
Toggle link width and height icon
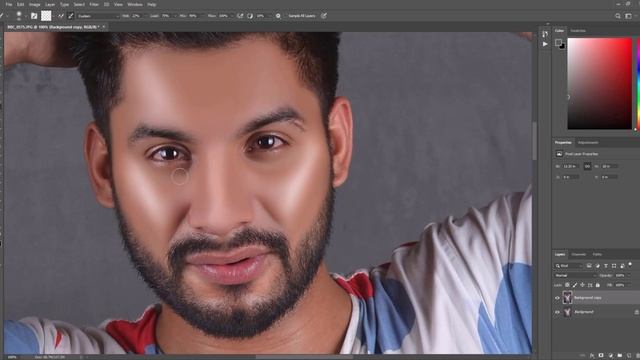tap(587, 167)
